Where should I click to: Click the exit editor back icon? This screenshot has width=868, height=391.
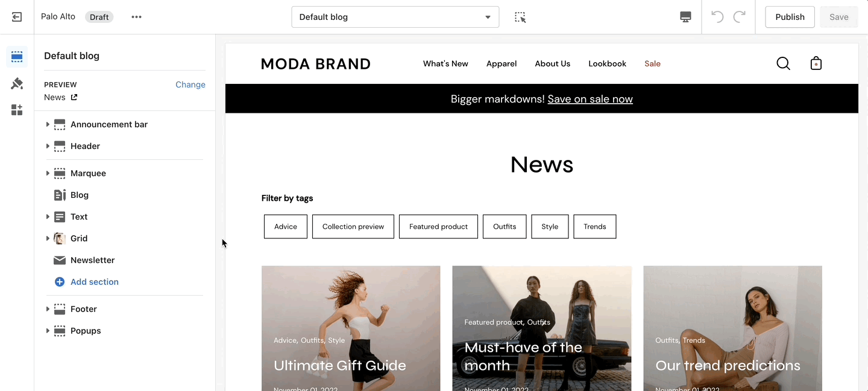[x=17, y=17]
